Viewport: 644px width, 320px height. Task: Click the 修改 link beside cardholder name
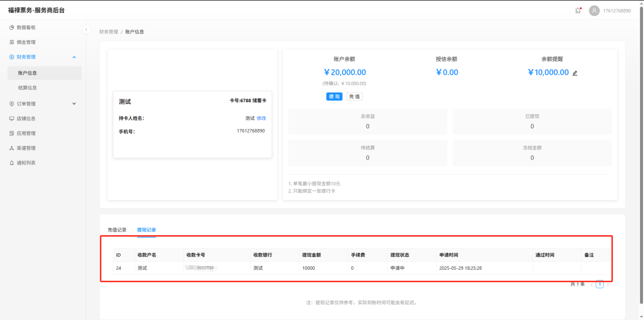click(x=261, y=118)
